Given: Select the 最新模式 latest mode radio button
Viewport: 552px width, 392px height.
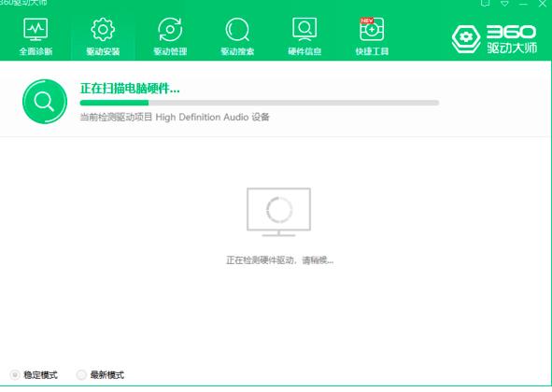Looking at the screenshot, I should pyautogui.click(x=81, y=375).
